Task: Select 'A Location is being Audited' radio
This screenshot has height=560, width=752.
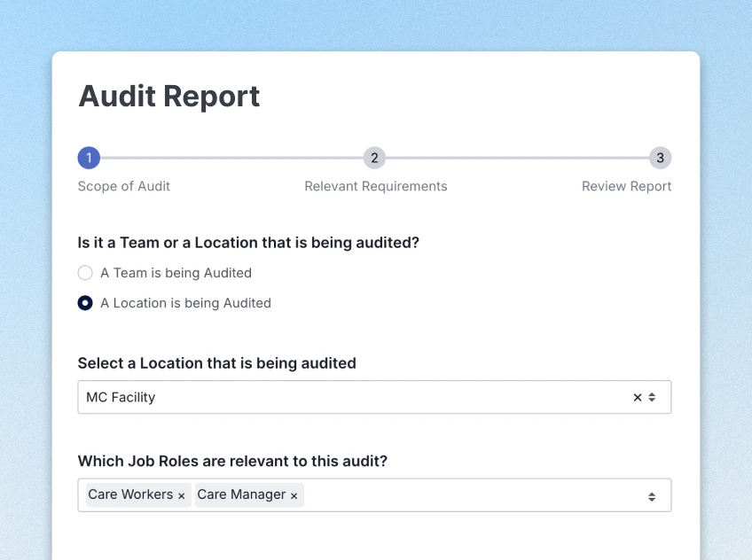Action: 85,303
